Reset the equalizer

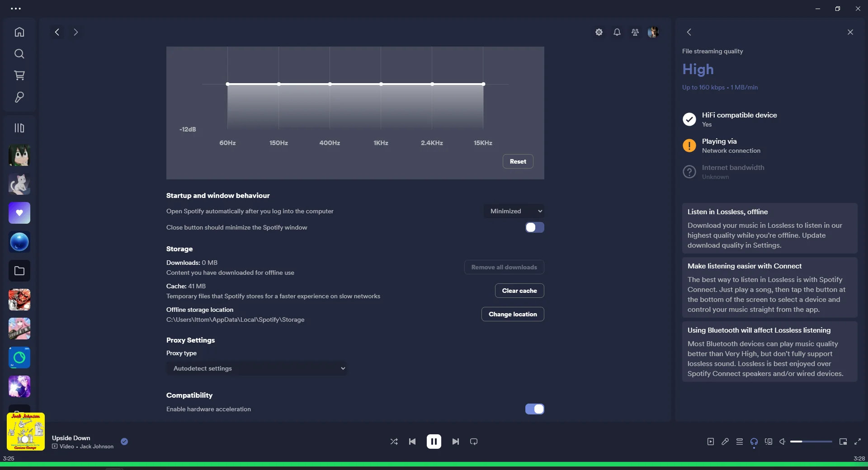tap(518, 161)
